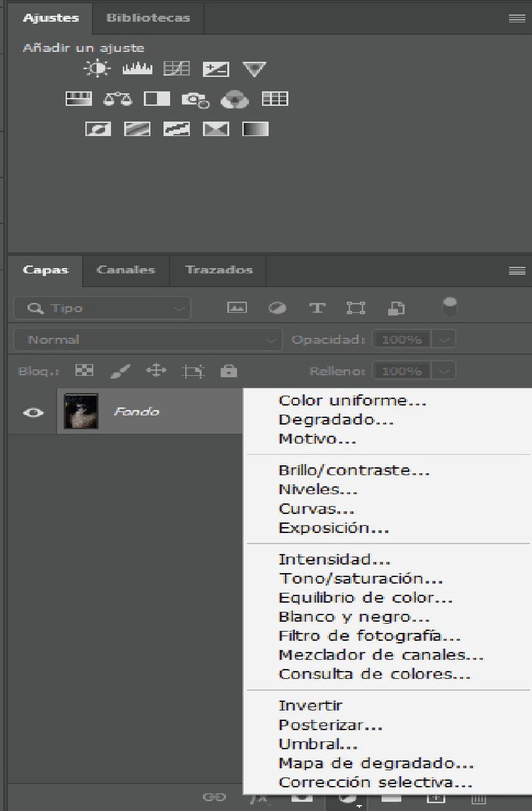The height and width of the screenshot is (811, 532).
Task: Filter layers by shape layers icon
Action: point(356,308)
